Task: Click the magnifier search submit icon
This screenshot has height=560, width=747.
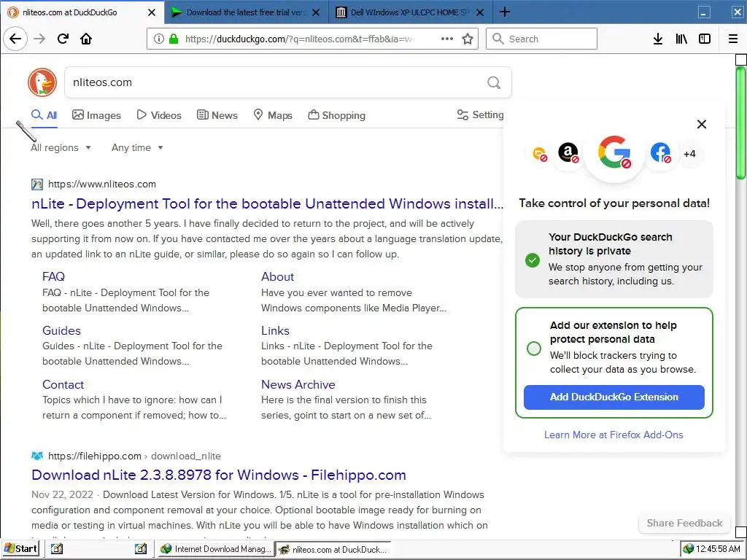Action: coord(494,83)
